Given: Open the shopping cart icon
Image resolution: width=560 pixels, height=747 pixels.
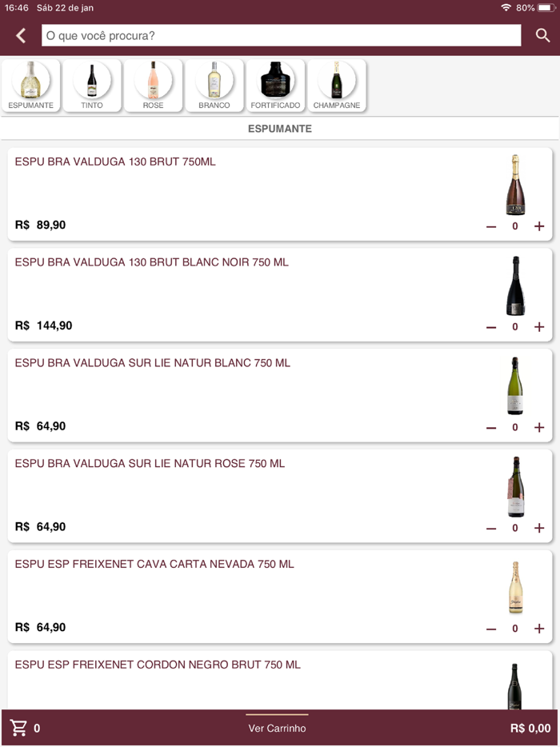Looking at the screenshot, I should click(x=18, y=728).
